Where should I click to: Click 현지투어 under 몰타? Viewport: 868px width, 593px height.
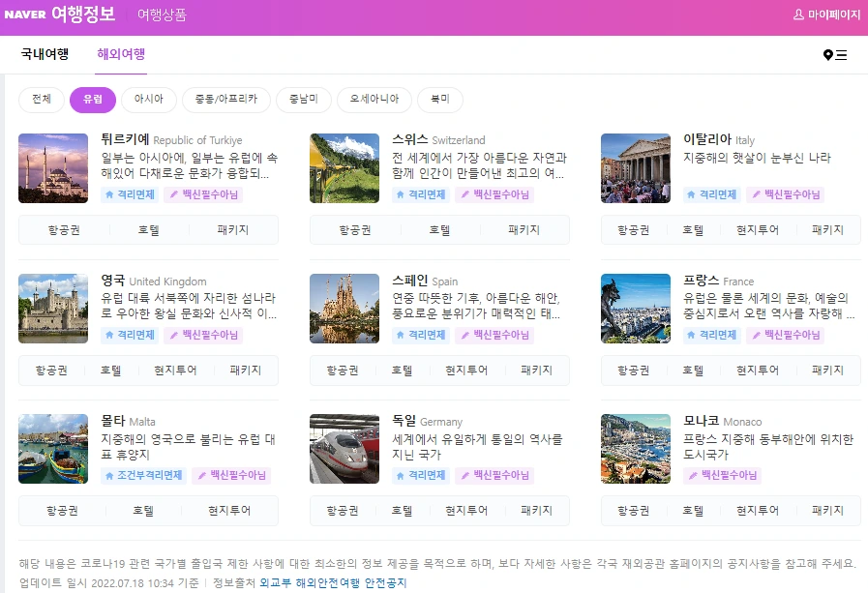point(229,511)
